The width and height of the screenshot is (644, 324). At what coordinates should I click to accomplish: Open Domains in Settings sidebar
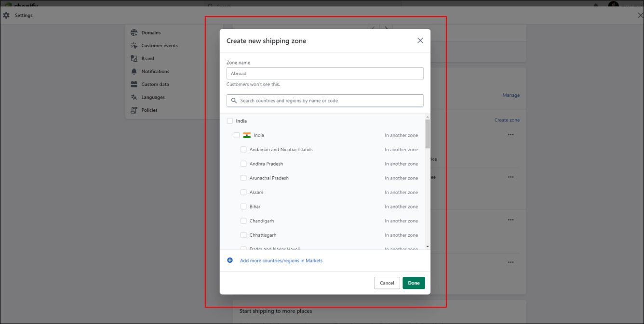click(151, 33)
